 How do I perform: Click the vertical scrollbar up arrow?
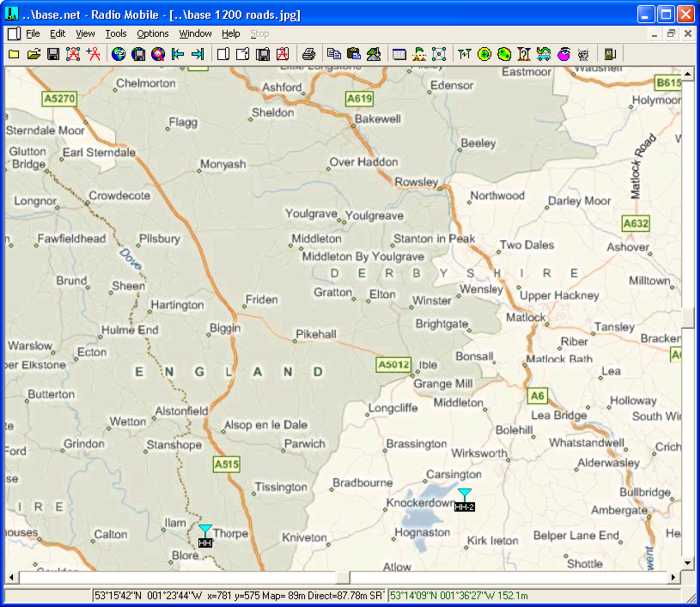tap(688, 74)
